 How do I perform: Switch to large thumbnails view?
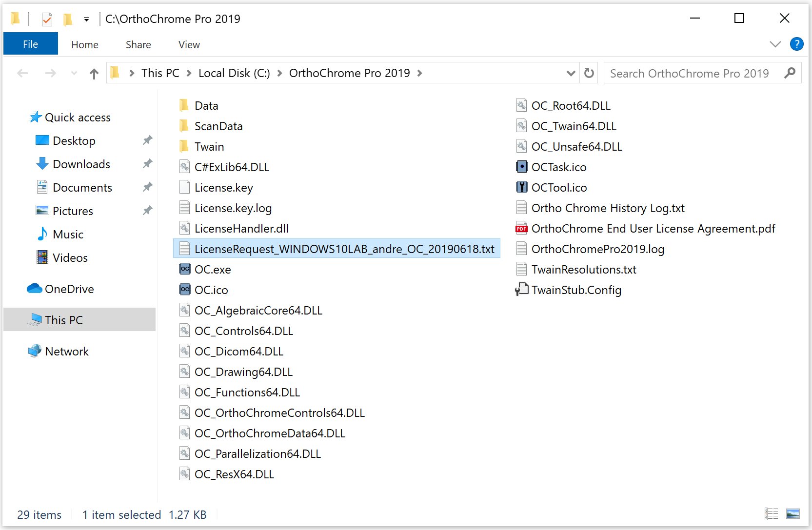[793, 514]
